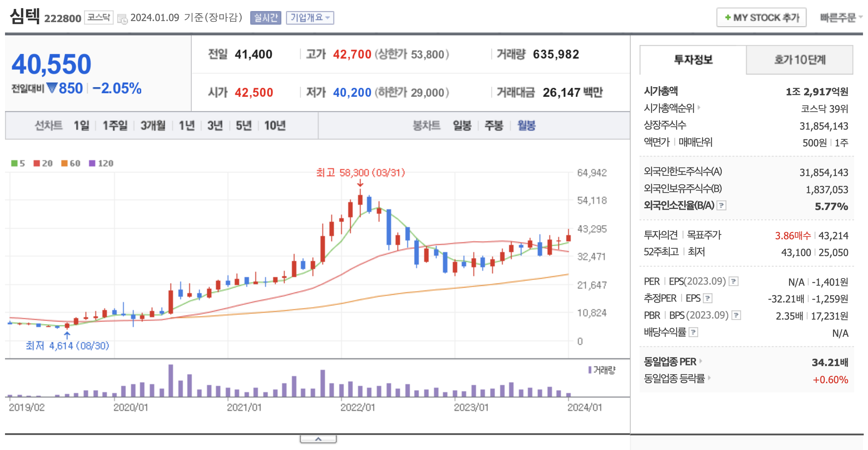Switch to the 호가 10단계 tab
Viewport: 868px width, 450px height.
pyautogui.click(x=799, y=60)
